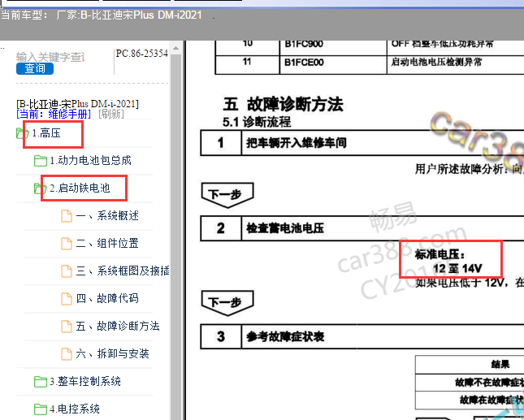524x420 pixels.
Task: Collapse the 2.启动铁电池 folder icon
Action: pyautogui.click(x=40, y=188)
